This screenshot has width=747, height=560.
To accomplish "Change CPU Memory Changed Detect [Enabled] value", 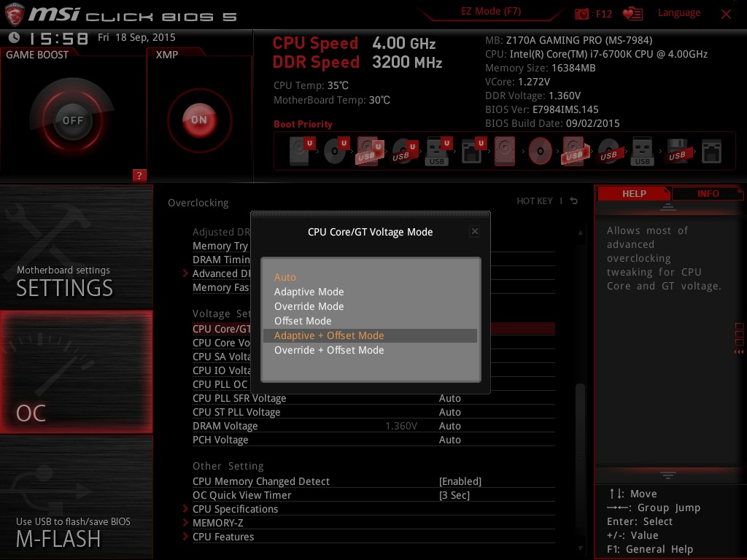I will (460, 481).
